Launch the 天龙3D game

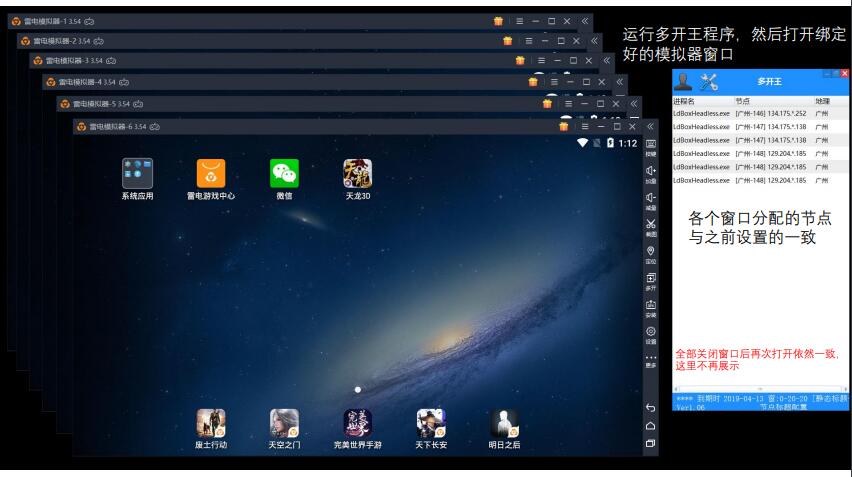pos(358,173)
